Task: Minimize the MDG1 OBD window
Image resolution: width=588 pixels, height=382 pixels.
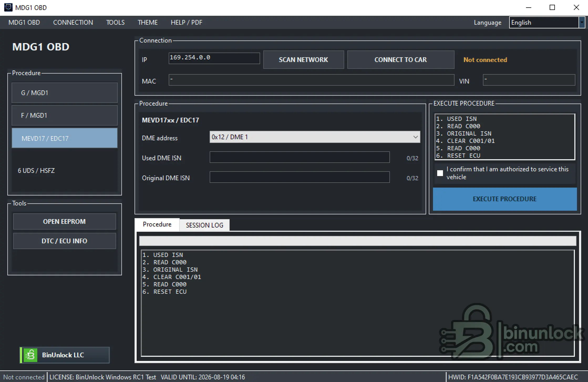Action: 529,7
